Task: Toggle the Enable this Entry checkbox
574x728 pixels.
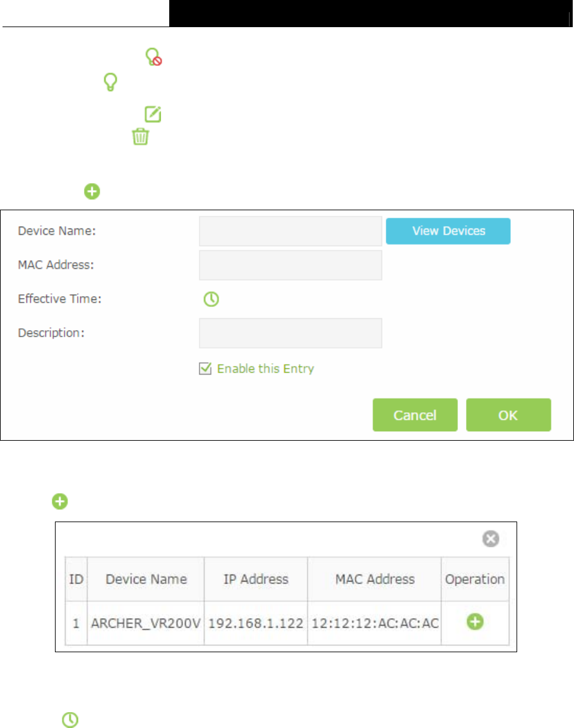Action: 205,369
